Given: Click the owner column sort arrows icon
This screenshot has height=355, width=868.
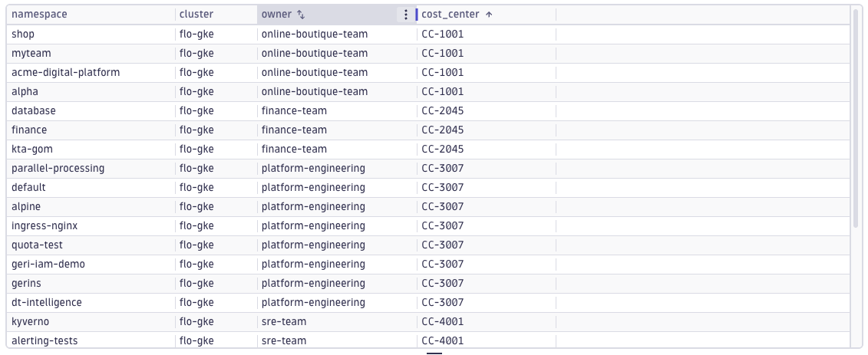Looking at the screenshot, I should coord(301,15).
